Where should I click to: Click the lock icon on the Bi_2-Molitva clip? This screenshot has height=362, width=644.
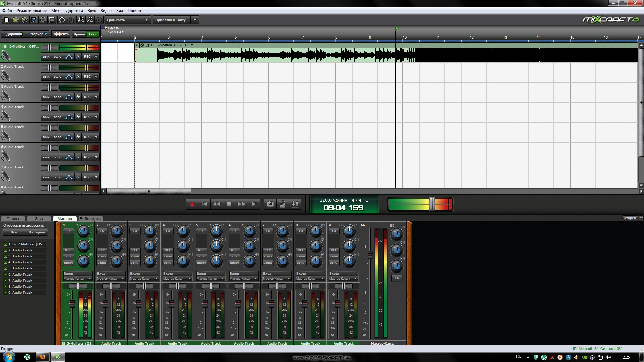tap(142, 45)
